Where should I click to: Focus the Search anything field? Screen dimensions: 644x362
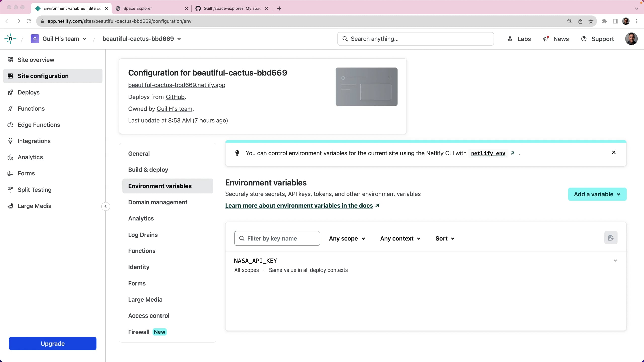pos(415,39)
